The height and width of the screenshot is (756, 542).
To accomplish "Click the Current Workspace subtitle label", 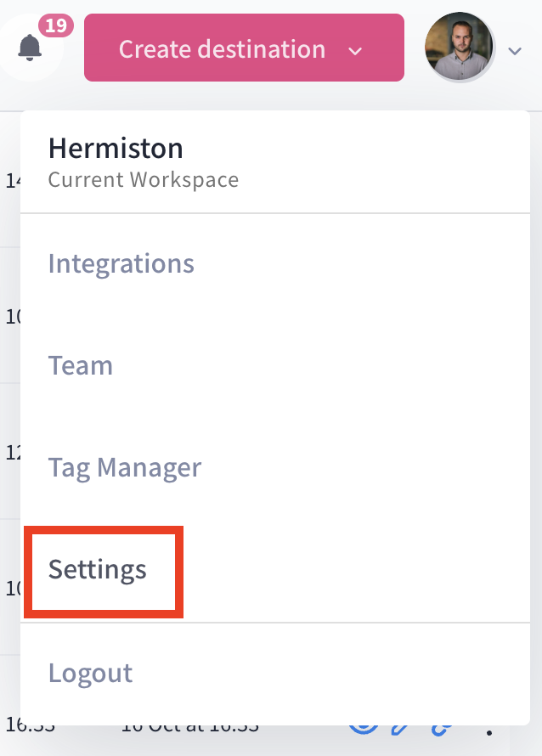I will click(143, 180).
